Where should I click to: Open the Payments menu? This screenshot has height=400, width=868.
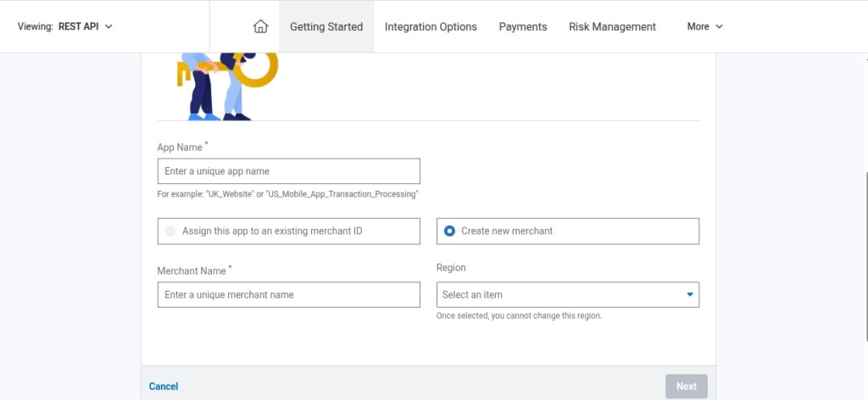point(522,26)
